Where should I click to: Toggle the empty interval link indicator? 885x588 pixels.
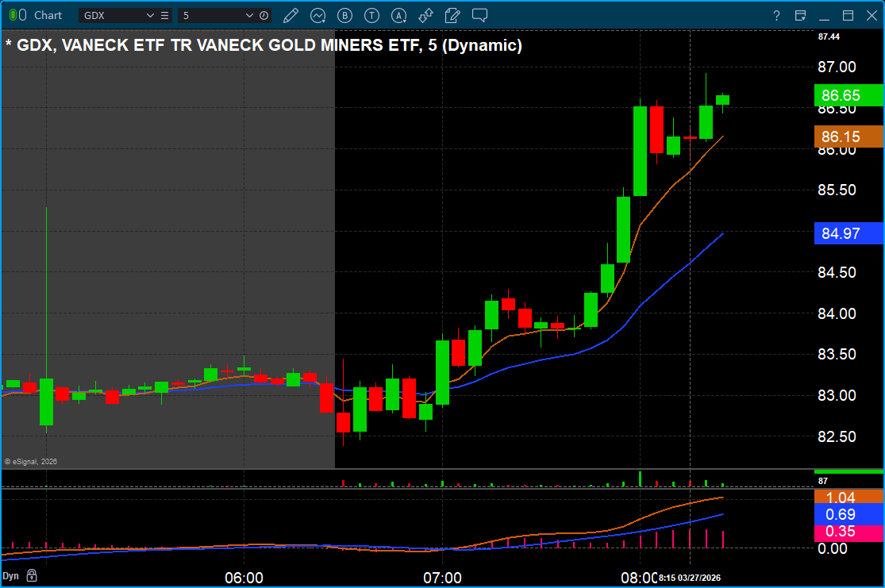pos(22,15)
